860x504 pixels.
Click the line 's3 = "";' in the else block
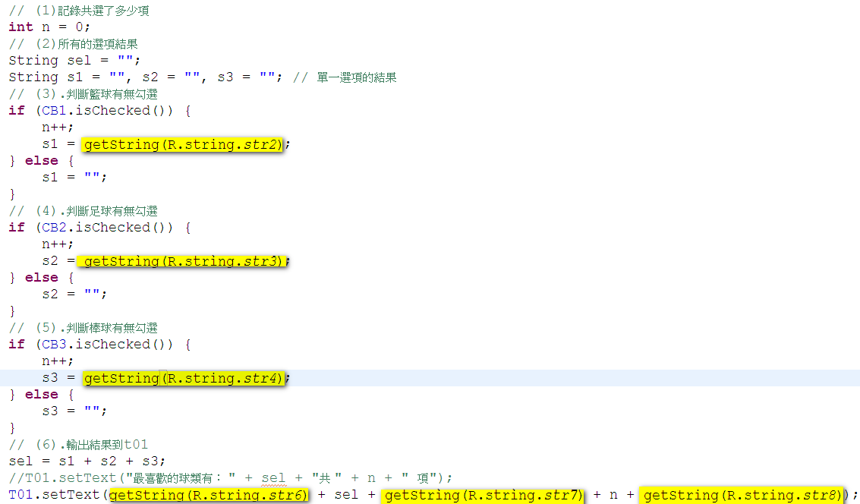[74, 411]
